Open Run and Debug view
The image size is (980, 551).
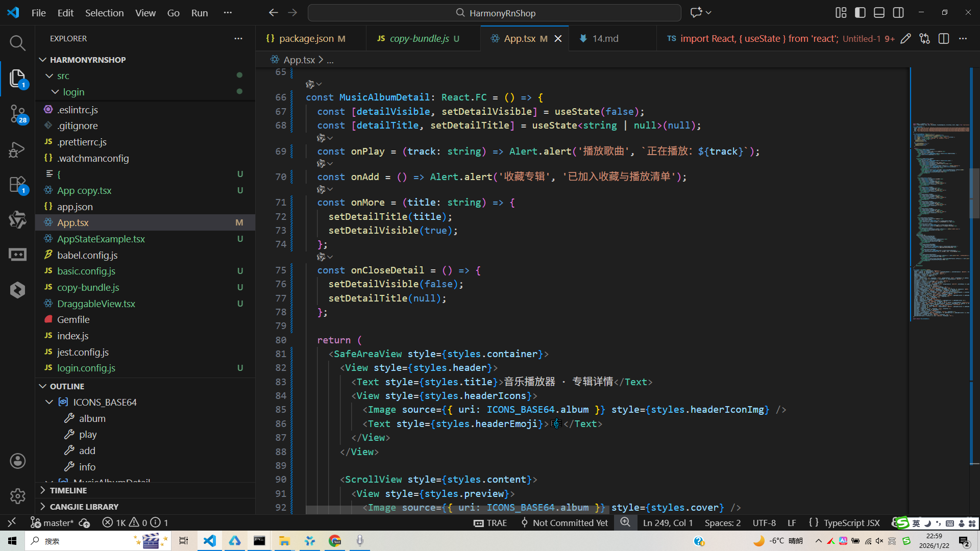pos(17,149)
